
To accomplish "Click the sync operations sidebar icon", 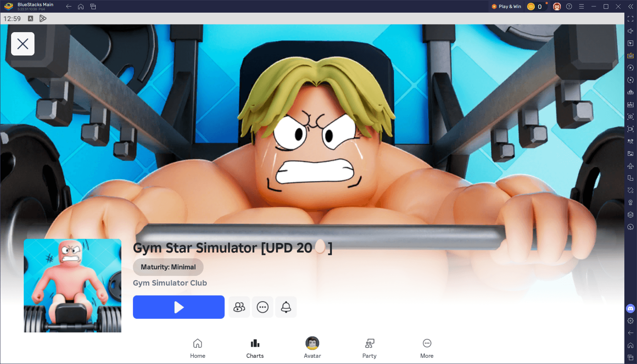I will coord(630,80).
